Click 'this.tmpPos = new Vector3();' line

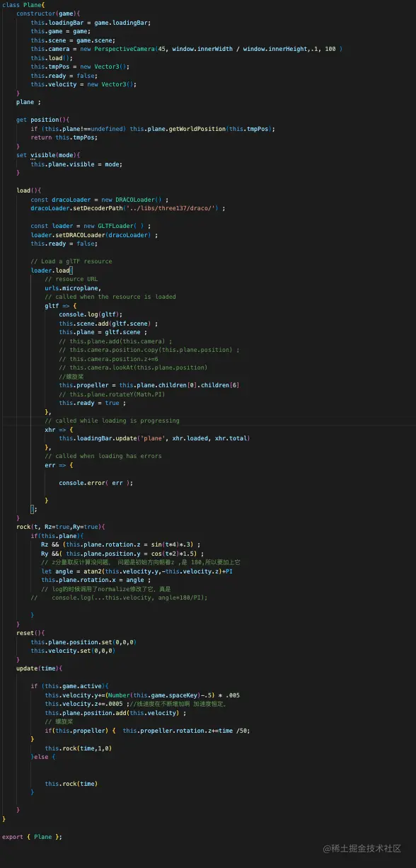tap(80, 67)
